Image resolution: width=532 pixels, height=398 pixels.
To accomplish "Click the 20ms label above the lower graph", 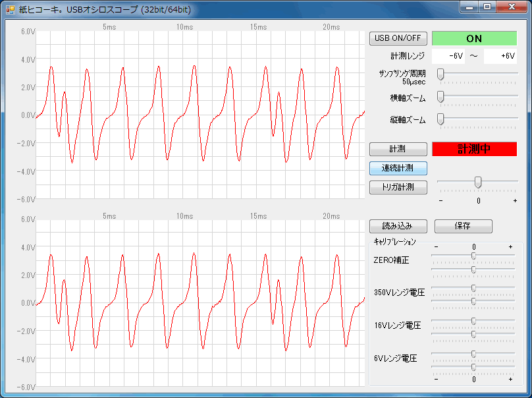I will coord(331,216).
